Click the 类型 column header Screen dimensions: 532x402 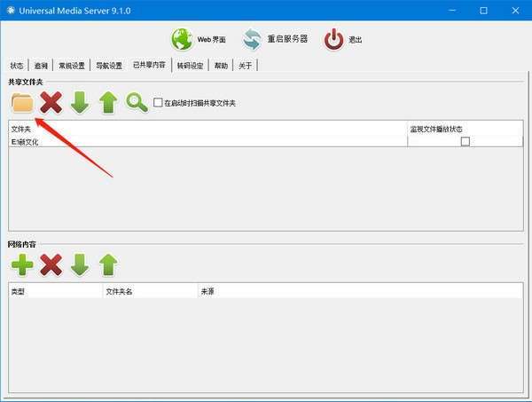tap(55, 291)
